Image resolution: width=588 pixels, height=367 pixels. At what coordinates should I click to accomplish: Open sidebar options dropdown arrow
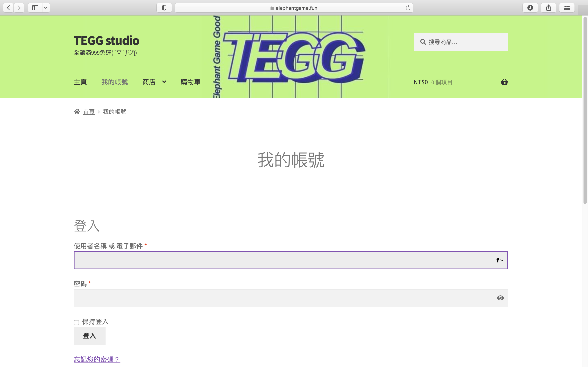(46, 8)
